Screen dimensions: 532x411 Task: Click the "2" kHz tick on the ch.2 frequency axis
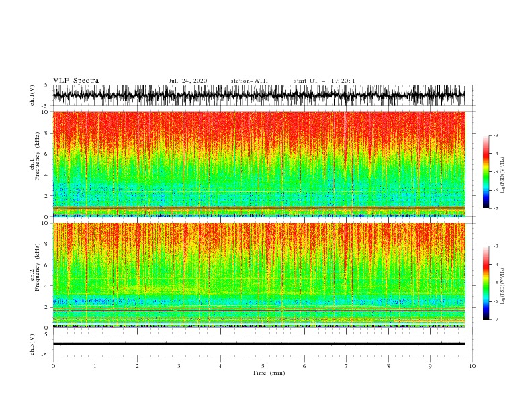pos(47,307)
